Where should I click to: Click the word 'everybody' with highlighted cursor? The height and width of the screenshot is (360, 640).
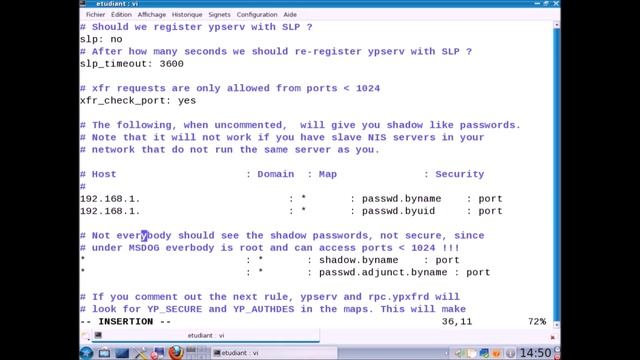(x=144, y=236)
